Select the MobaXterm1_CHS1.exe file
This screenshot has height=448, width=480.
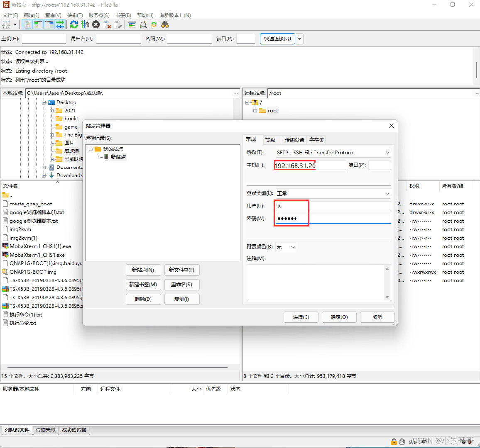click(37, 255)
